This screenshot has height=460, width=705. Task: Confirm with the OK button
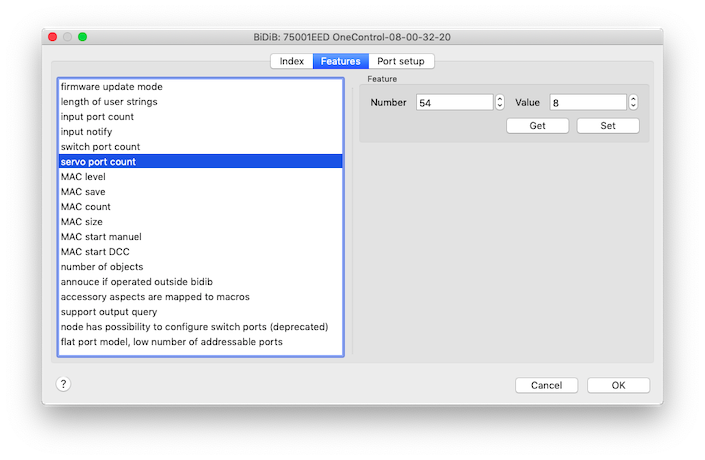618,385
